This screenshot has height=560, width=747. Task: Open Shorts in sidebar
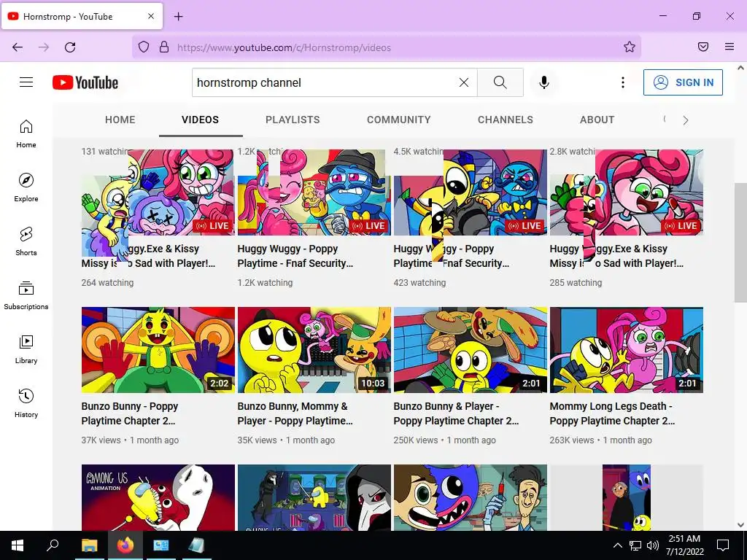26,241
